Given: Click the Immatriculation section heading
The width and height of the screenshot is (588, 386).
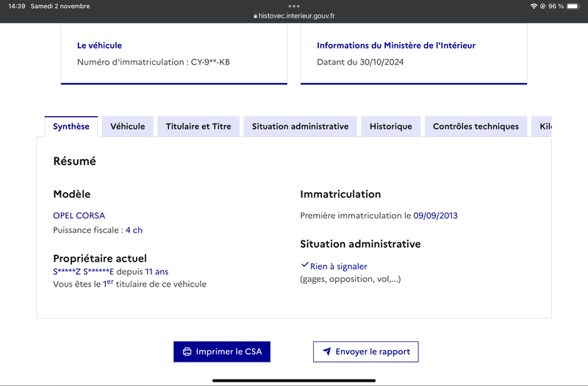Looking at the screenshot, I should [340, 194].
